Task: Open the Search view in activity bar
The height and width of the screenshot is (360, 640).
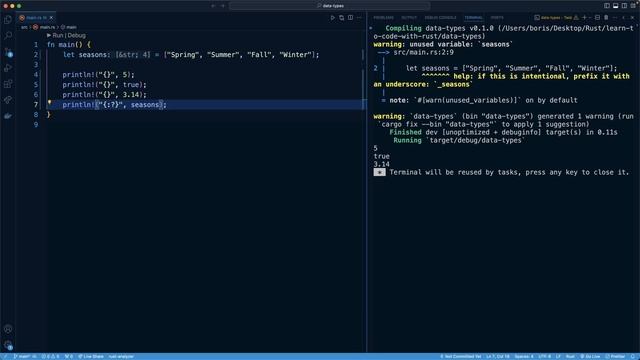Action: 8,36
